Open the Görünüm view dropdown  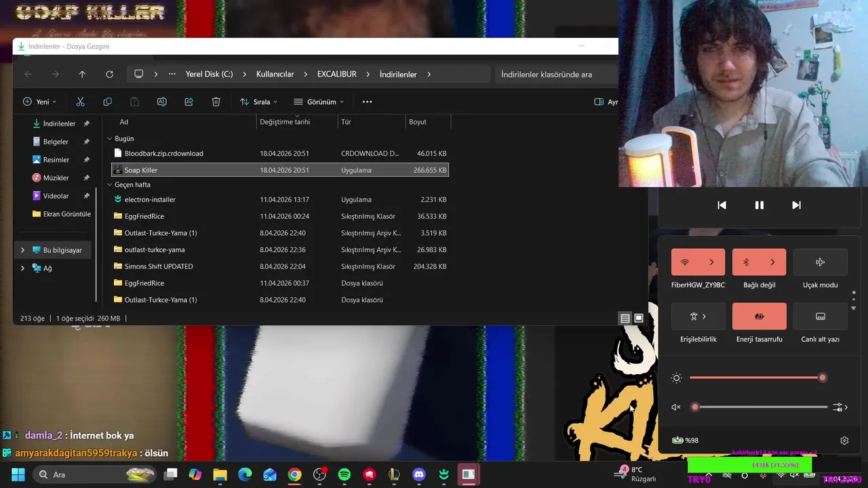pos(319,102)
